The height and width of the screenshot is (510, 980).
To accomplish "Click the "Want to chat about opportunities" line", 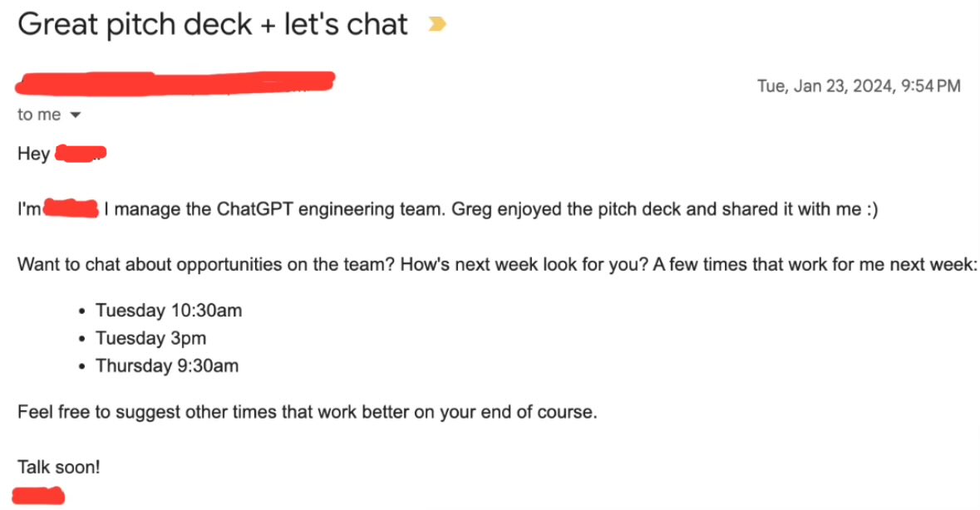I will click(497, 265).
